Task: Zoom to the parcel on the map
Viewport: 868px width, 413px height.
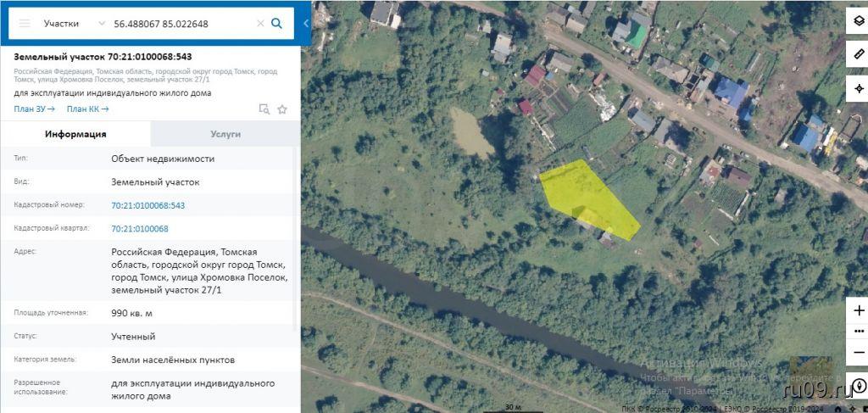Action: tap(264, 109)
